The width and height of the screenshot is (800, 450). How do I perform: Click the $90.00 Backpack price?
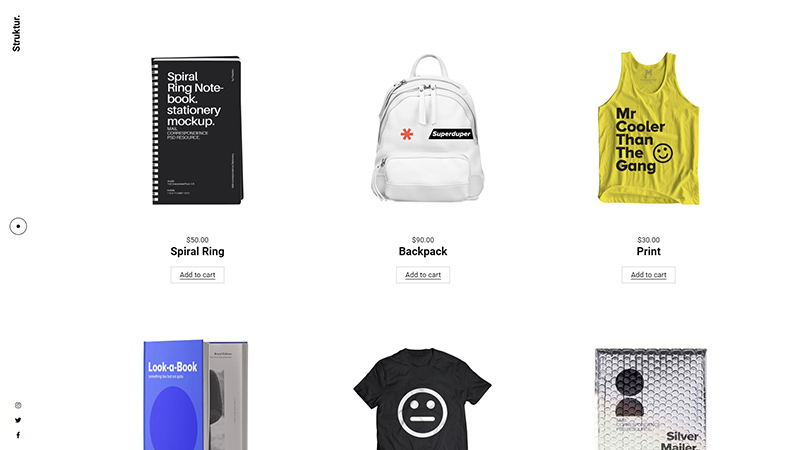coord(423,240)
